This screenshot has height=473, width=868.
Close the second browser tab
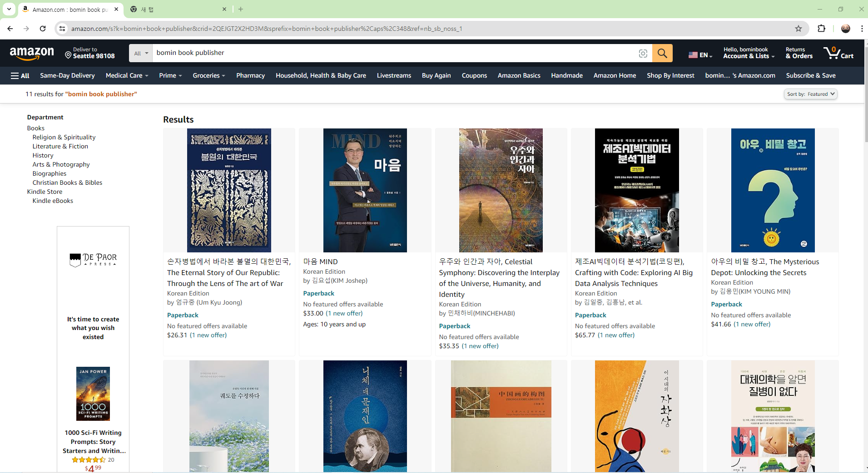(224, 9)
